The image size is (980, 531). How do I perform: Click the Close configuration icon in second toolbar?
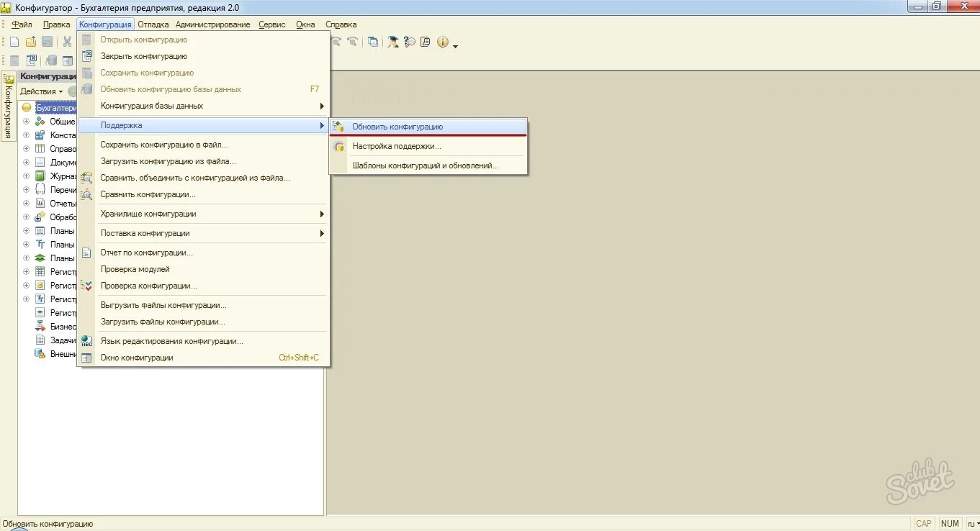pos(32,60)
